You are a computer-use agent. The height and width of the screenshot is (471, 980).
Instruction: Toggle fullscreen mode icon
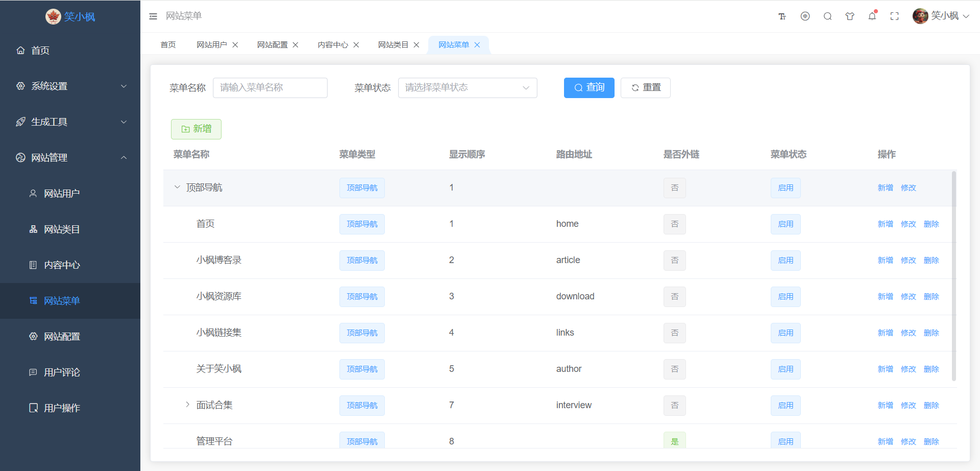click(x=894, y=16)
